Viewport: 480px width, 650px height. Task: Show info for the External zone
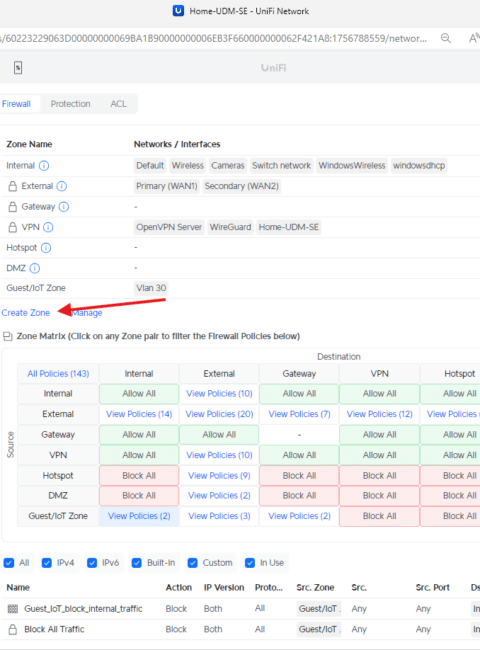point(61,186)
